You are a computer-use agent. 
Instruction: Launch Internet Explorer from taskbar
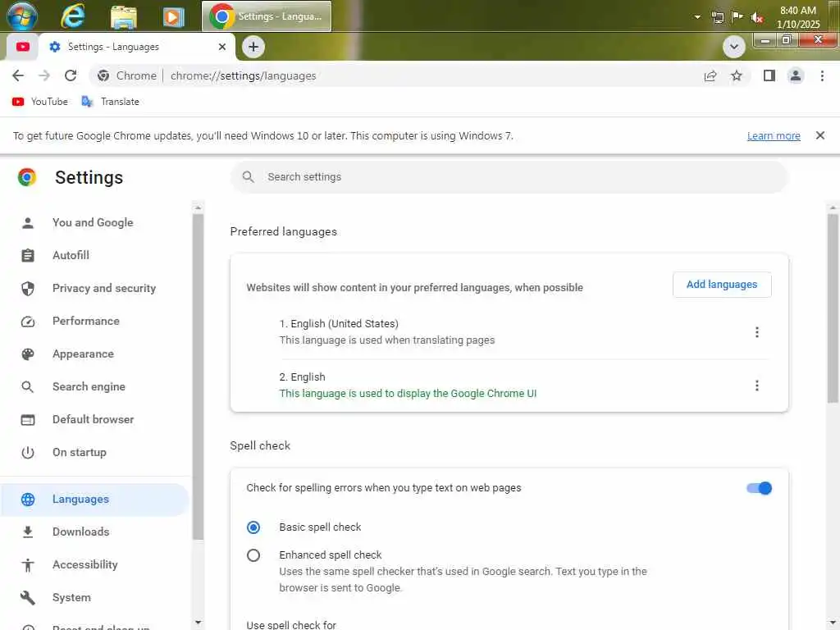point(73,16)
